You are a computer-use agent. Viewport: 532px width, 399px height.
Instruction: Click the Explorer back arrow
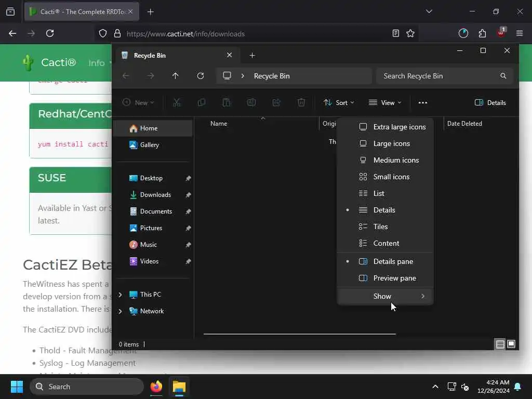126,76
